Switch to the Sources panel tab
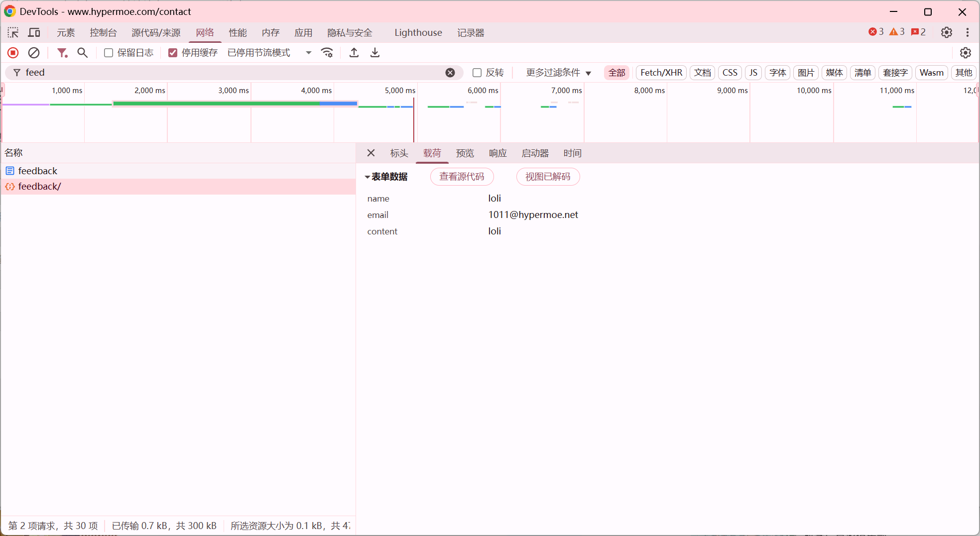This screenshot has height=536, width=980. pyautogui.click(x=156, y=33)
